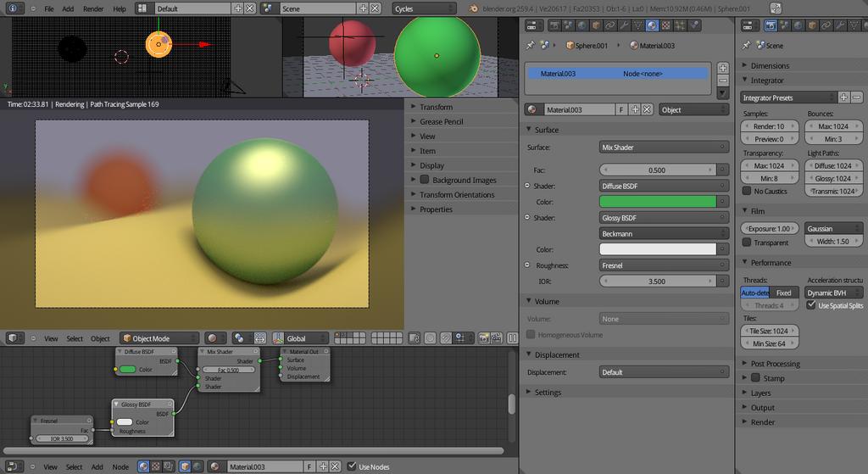Click the Glossy white color swatch
The width and height of the screenshot is (868, 474).
[658, 249]
